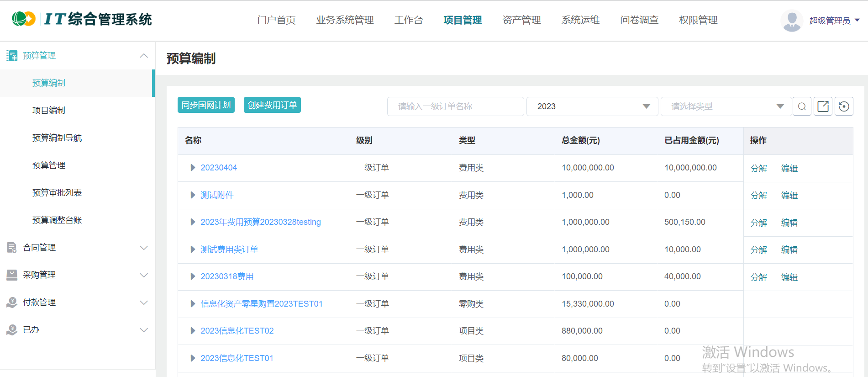The width and height of the screenshot is (868, 377).
Task: Expand the 2023年费用预算20230328testing row triangle
Action: [x=193, y=222]
